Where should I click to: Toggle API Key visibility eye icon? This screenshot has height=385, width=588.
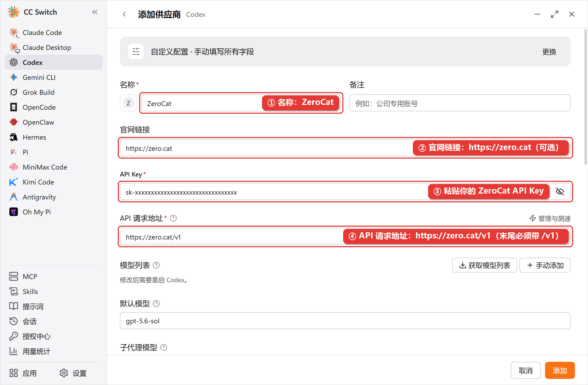(x=560, y=191)
